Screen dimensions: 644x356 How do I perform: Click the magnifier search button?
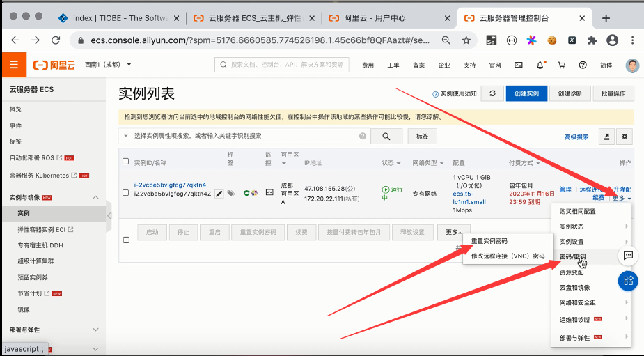pyautogui.click(x=386, y=136)
